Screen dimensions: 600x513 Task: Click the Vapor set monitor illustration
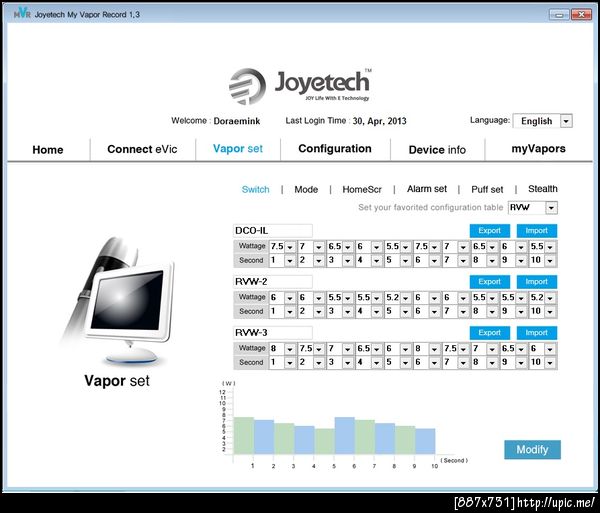coord(119,300)
